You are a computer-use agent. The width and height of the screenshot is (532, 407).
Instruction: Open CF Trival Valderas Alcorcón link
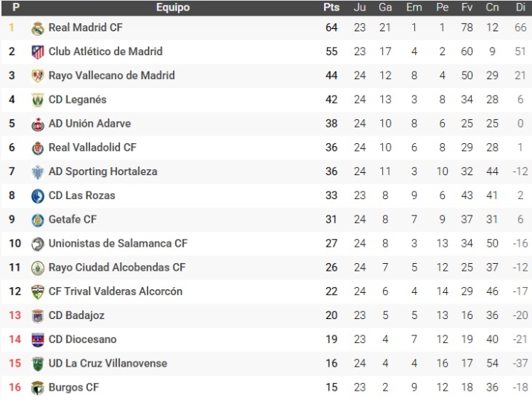[x=115, y=291]
